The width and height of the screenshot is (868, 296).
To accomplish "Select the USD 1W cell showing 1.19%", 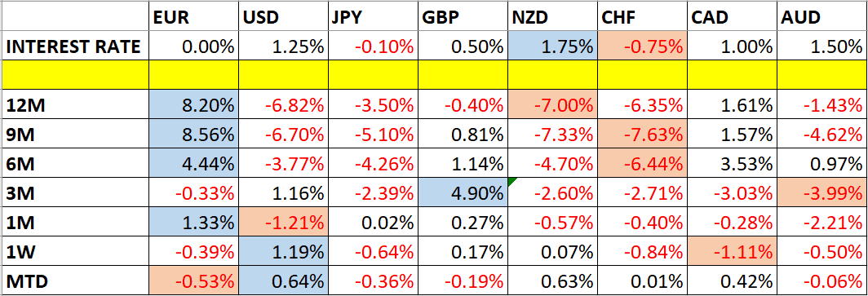I will point(283,251).
